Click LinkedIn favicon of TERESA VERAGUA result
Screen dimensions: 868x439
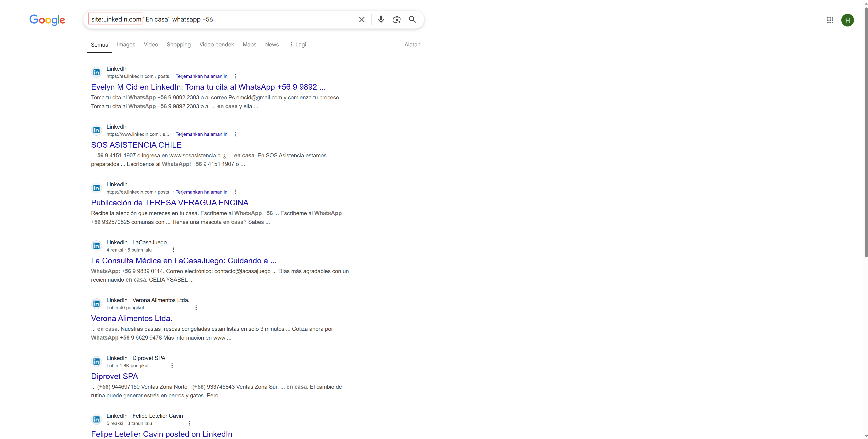click(x=96, y=188)
